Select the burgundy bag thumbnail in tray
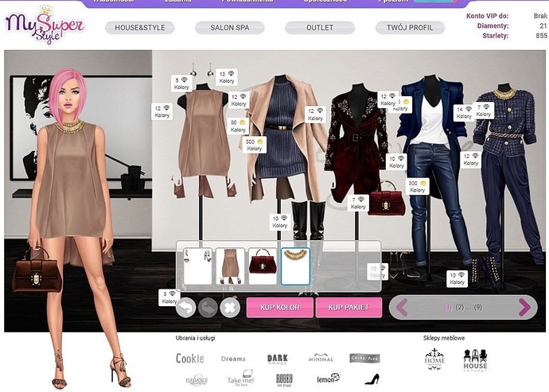The height and width of the screenshot is (392, 549). 263,266
